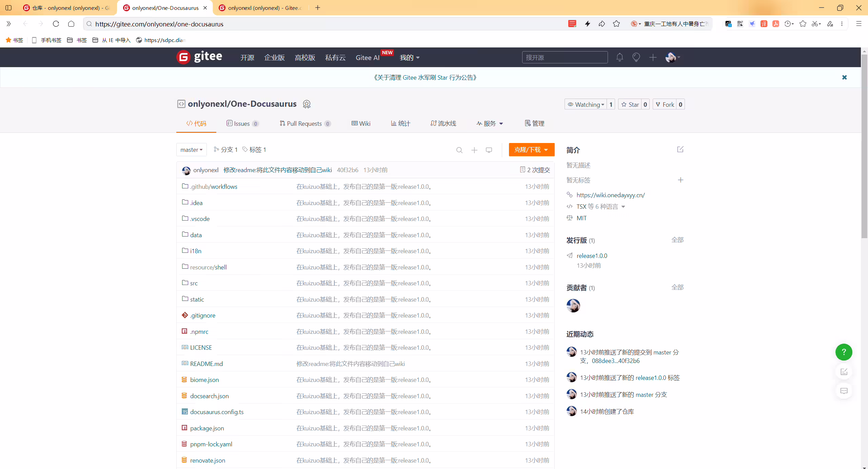Add a tag with the plus icon beside 暂无标签

pos(680,180)
